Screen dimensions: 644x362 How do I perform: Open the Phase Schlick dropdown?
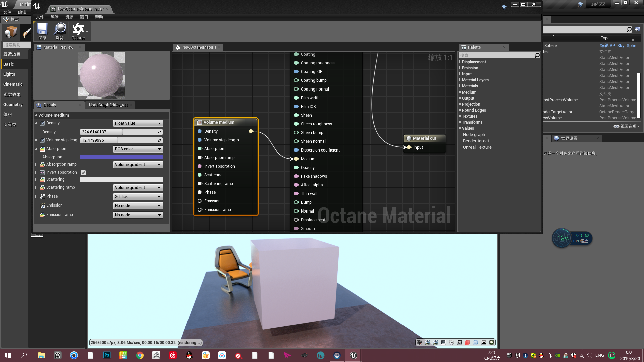pyautogui.click(x=138, y=197)
